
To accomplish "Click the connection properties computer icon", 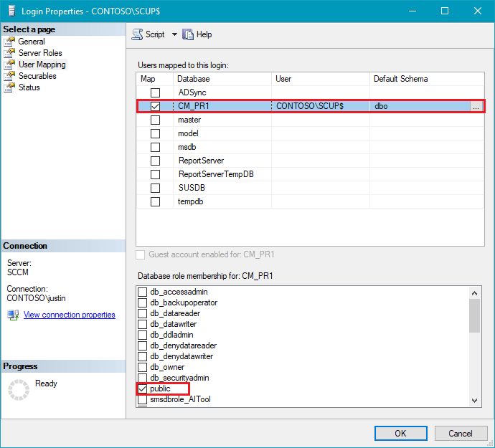I will (x=13, y=315).
